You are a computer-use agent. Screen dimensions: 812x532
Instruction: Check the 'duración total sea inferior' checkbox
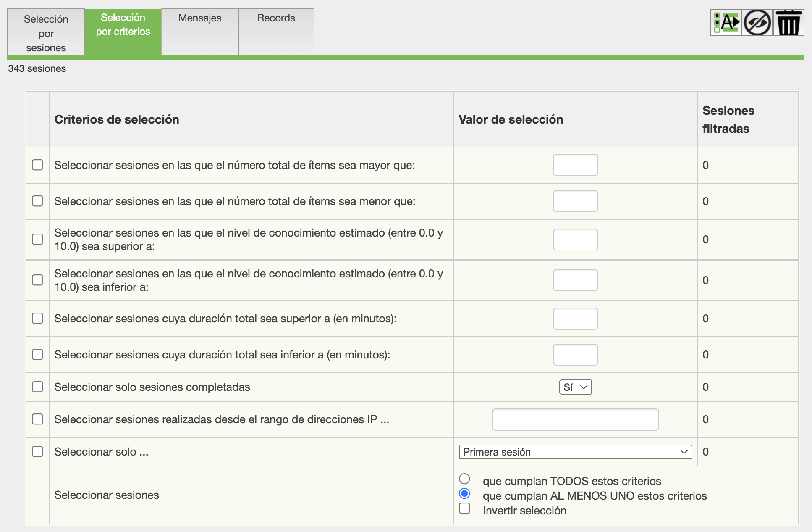pos(38,354)
